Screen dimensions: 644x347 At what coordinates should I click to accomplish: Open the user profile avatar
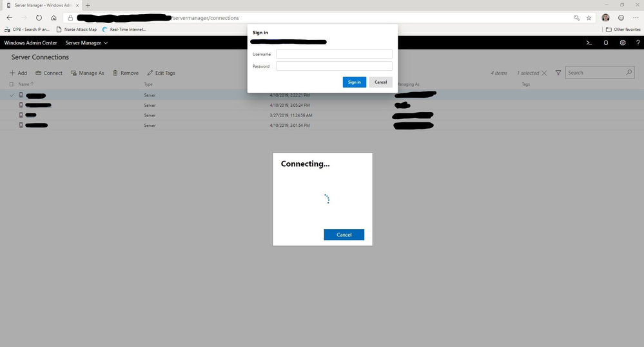[x=605, y=17]
